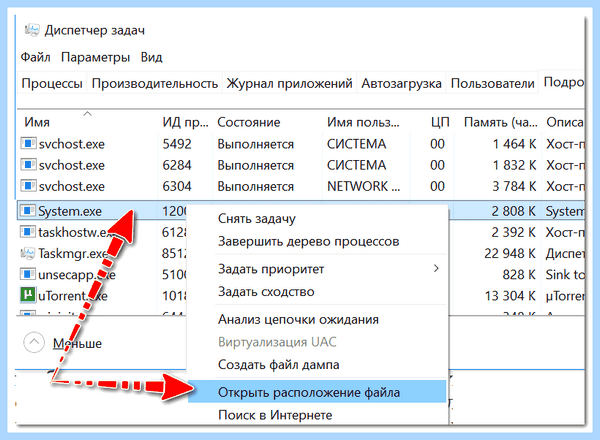Click the Taskmgr.exe process icon
The height and width of the screenshot is (440, 600).
click(28, 253)
